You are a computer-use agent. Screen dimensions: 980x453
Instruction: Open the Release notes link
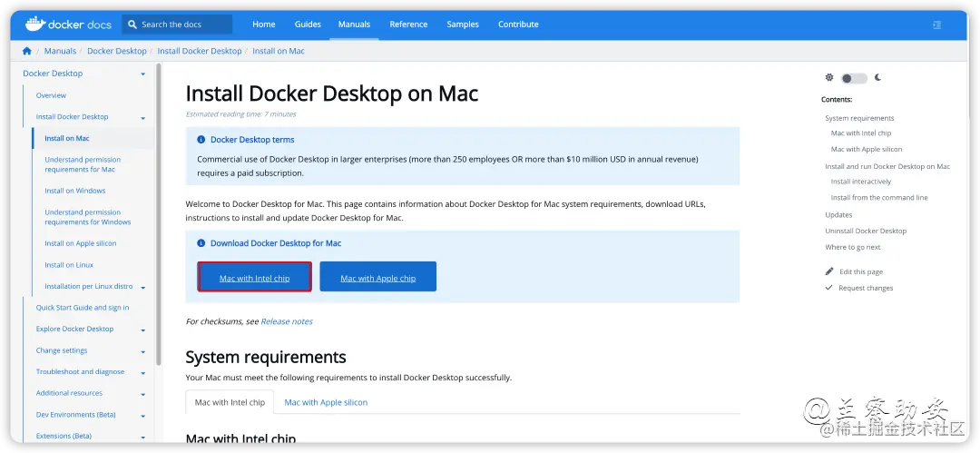pos(286,321)
